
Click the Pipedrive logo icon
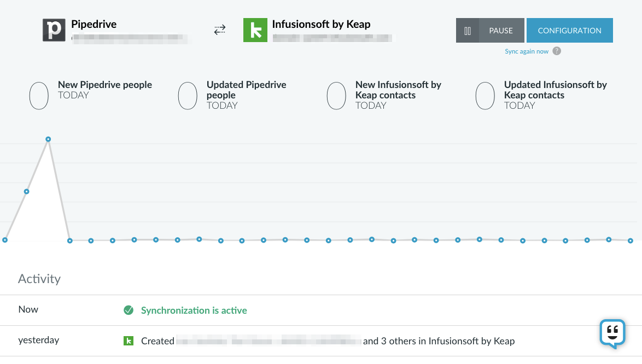(54, 30)
